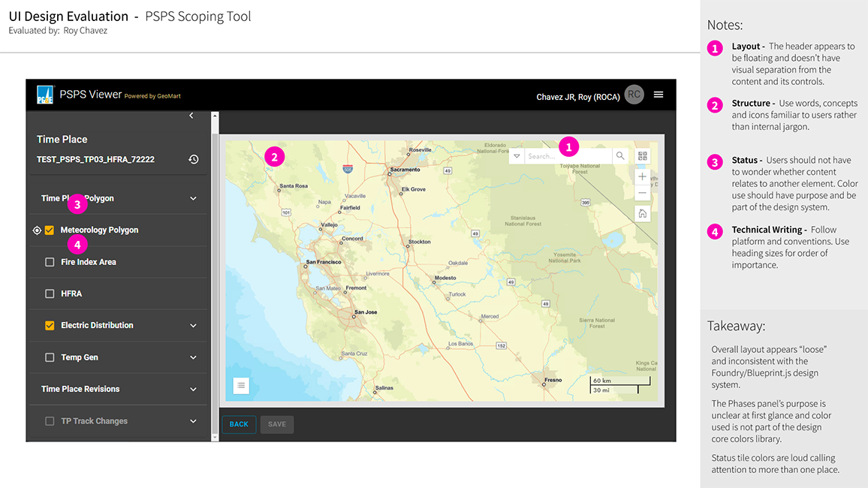
Task: Zoom in using the plus icon
Action: tap(643, 176)
